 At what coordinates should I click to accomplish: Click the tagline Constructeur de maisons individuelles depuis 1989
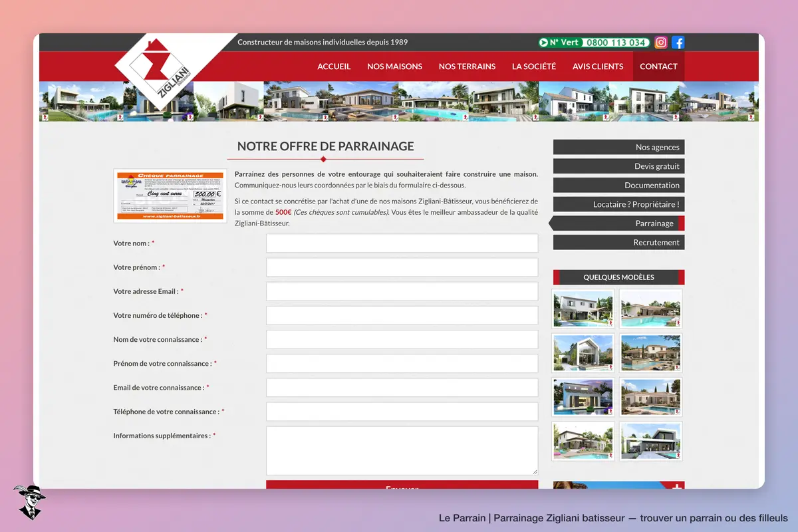(323, 42)
